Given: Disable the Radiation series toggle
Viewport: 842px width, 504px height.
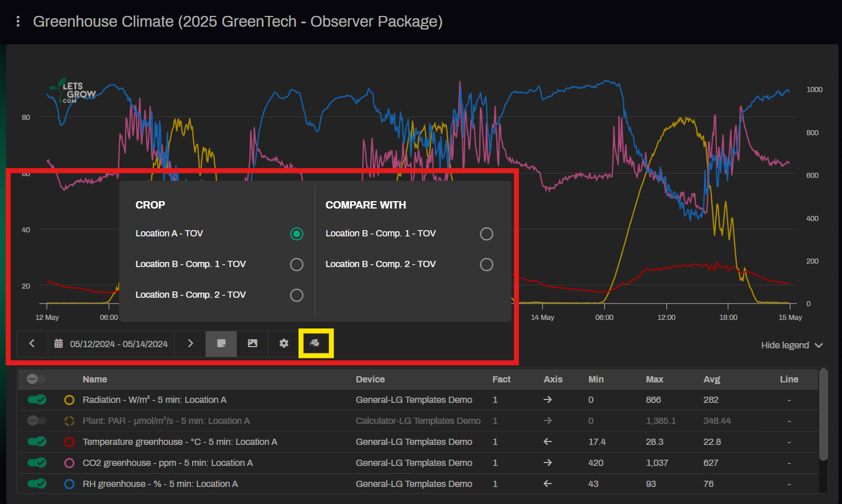Looking at the screenshot, I should (x=37, y=400).
